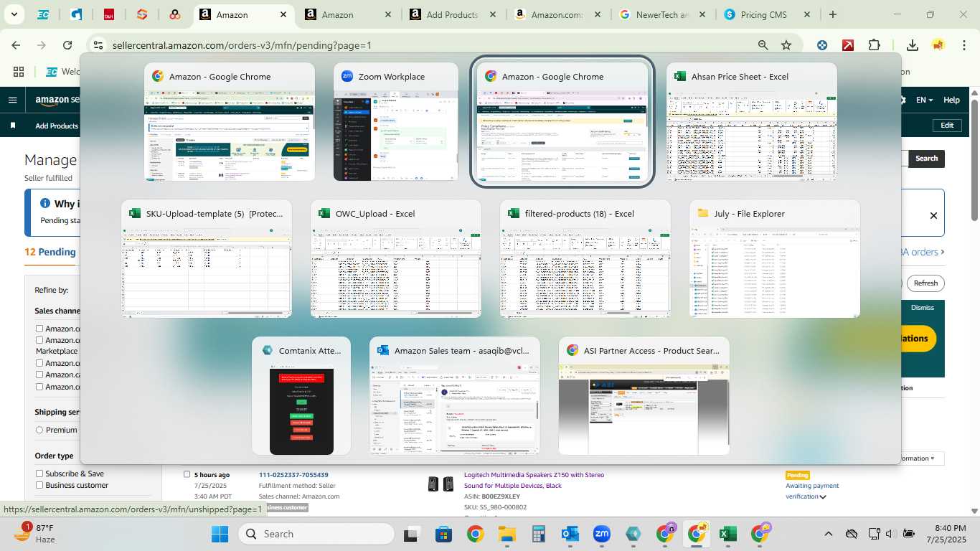Switch to the NewerTech Google tab
The image size is (980, 551).
click(x=663, y=14)
